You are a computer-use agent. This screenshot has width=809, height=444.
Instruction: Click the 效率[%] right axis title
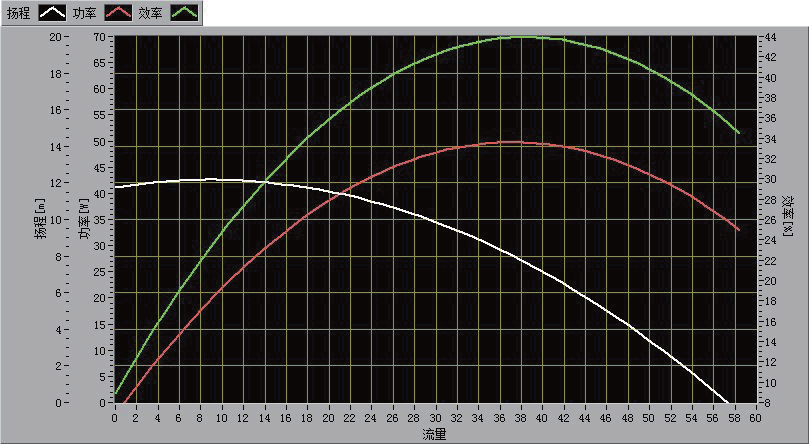pos(788,216)
